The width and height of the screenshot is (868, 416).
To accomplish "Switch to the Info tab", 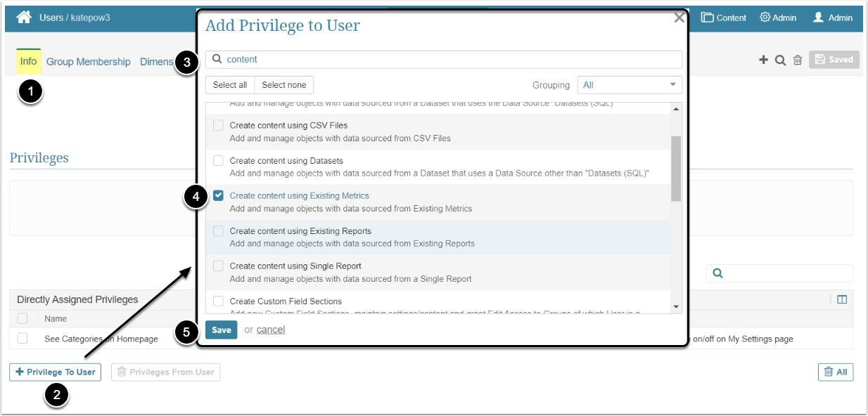I will point(29,61).
